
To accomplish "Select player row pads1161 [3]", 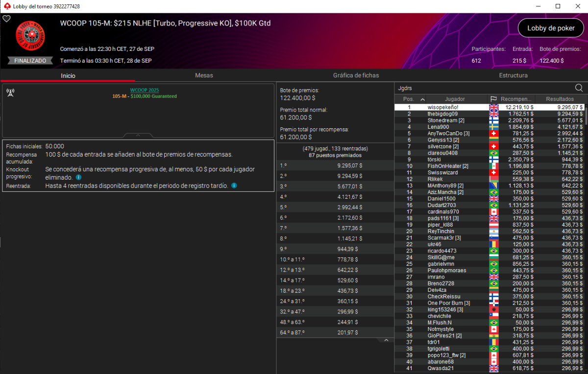I will (490, 218).
